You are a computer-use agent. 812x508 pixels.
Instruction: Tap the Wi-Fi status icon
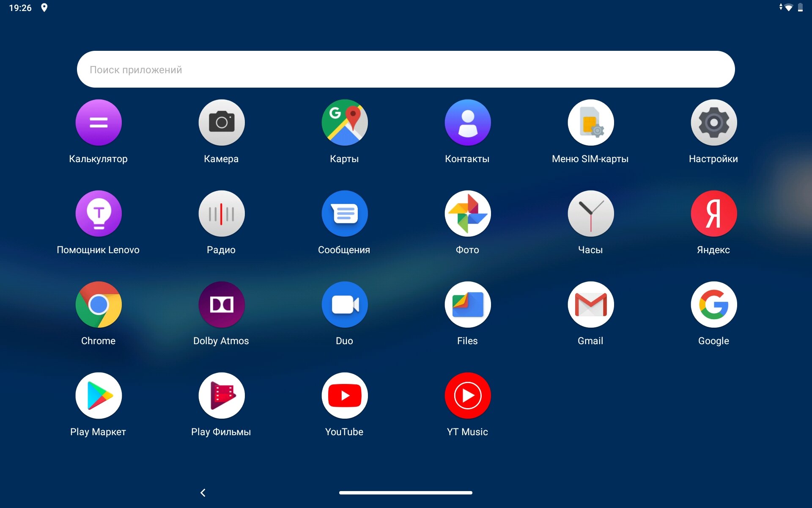(788, 8)
